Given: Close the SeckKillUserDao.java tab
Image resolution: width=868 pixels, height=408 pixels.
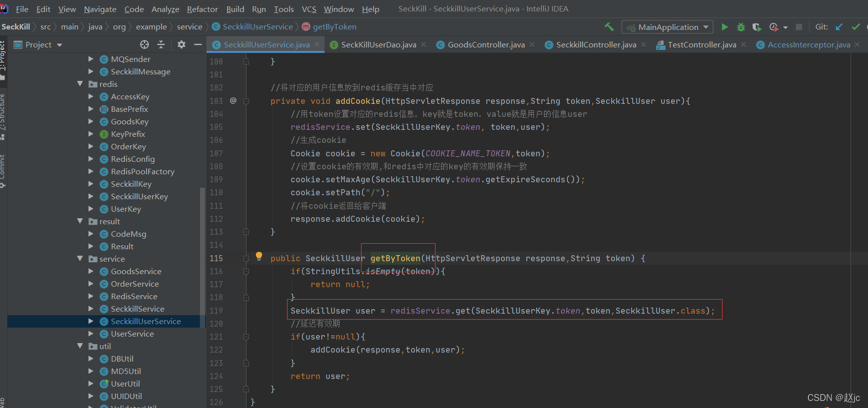Looking at the screenshot, I should coord(423,44).
